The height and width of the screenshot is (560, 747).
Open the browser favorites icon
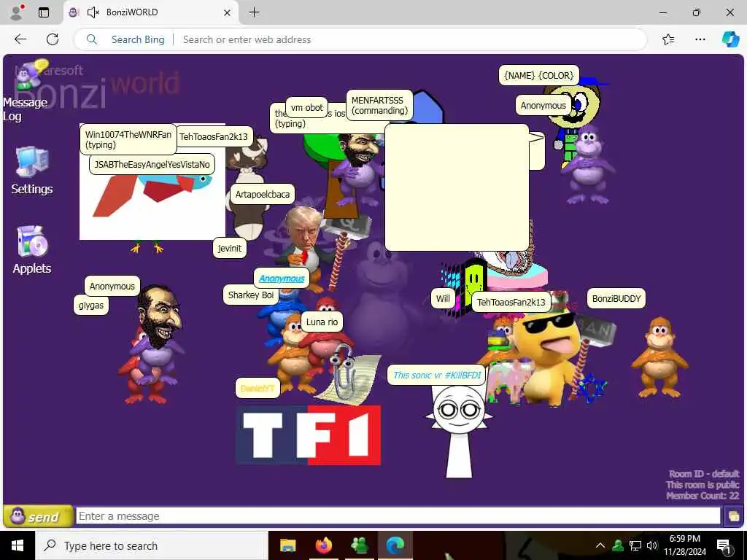pos(668,39)
